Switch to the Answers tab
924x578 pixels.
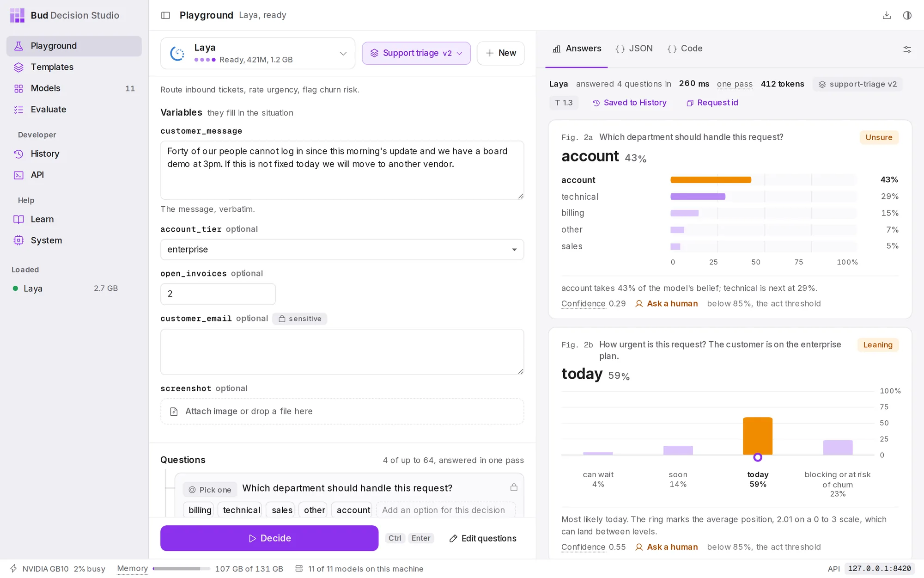pos(577,49)
